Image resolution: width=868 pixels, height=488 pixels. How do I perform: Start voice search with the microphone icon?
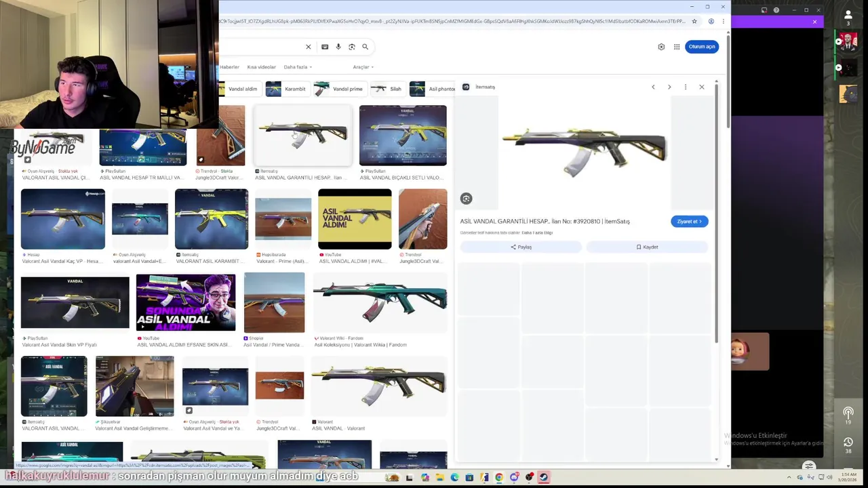tap(338, 47)
